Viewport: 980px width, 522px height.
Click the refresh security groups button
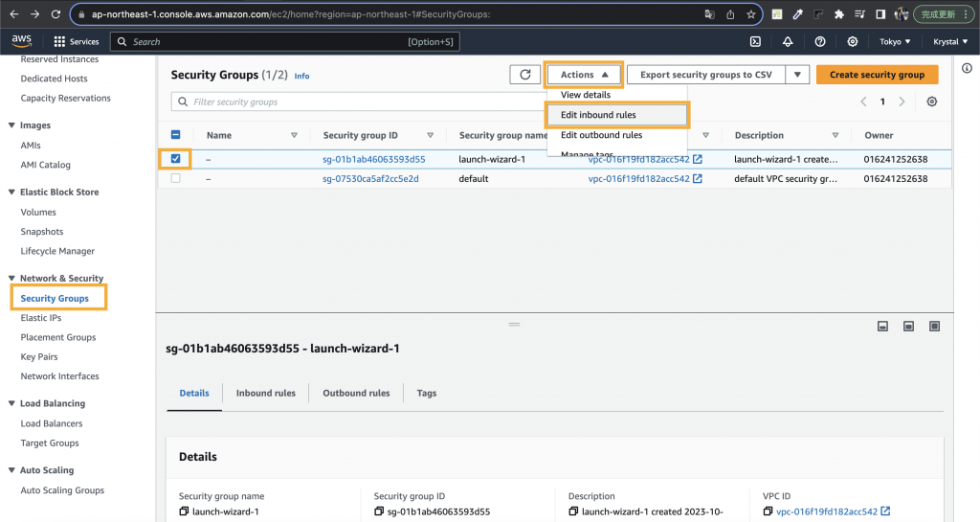525,75
